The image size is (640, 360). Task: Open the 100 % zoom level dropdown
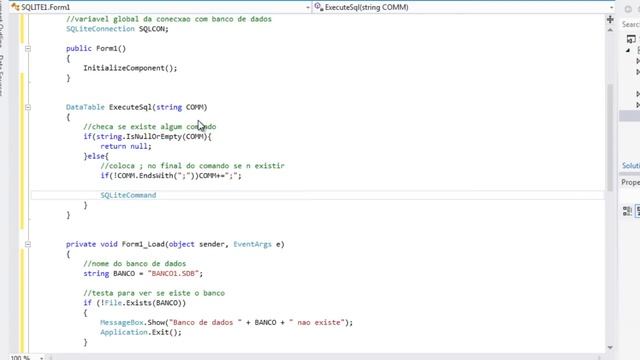[41, 358]
